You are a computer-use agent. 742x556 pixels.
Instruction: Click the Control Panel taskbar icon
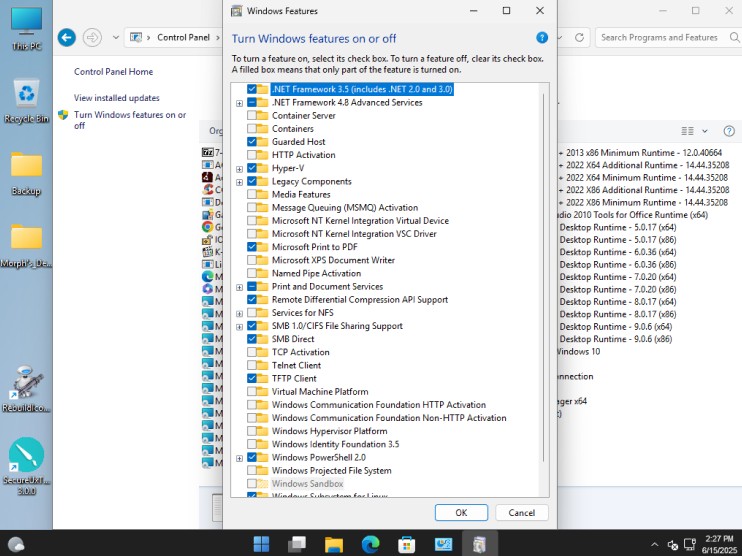coord(443,544)
